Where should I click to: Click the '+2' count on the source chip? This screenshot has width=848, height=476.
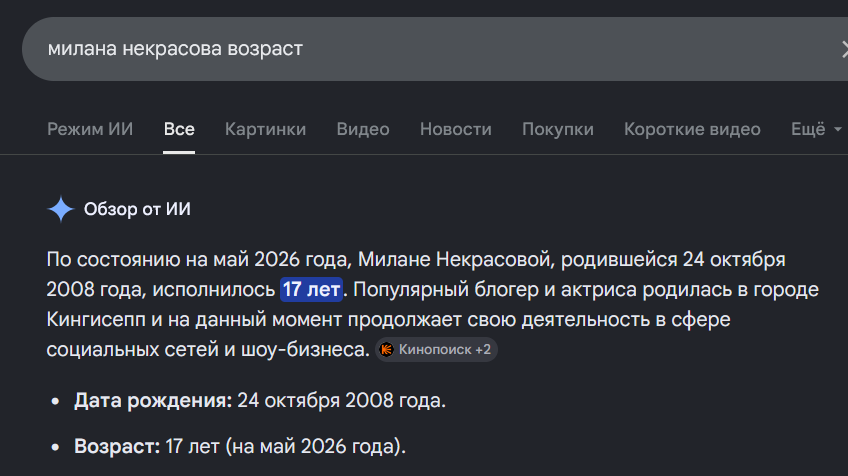(x=483, y=349)
